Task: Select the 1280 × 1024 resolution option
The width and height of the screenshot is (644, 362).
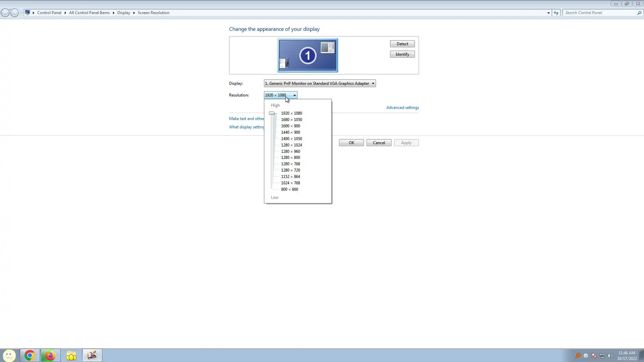Action: pos(291,145)
